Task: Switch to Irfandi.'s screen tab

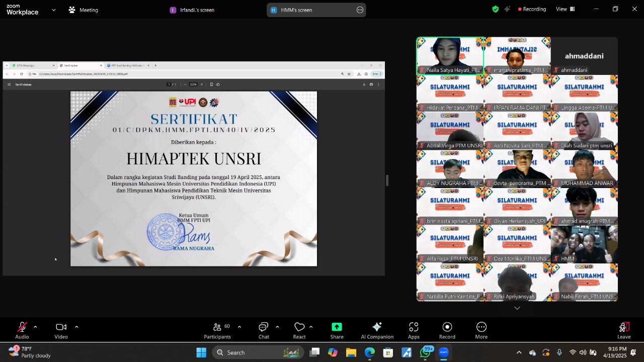Action: pos(192,10)
